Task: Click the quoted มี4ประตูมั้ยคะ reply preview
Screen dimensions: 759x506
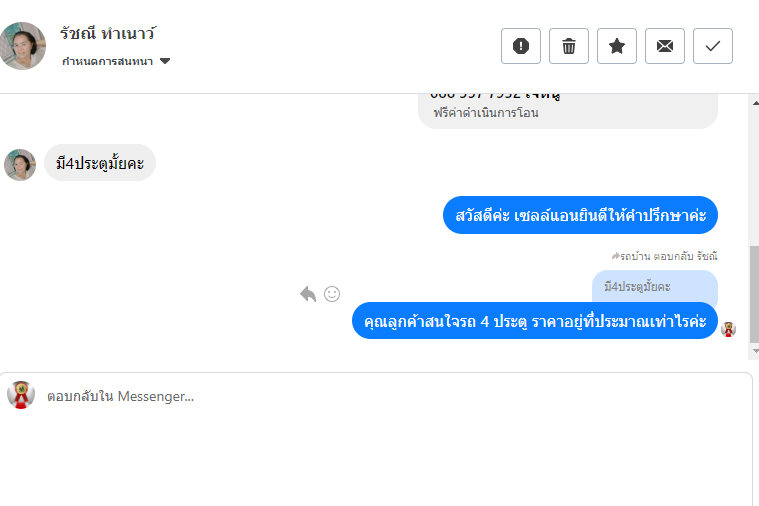Action: point(654,286)
